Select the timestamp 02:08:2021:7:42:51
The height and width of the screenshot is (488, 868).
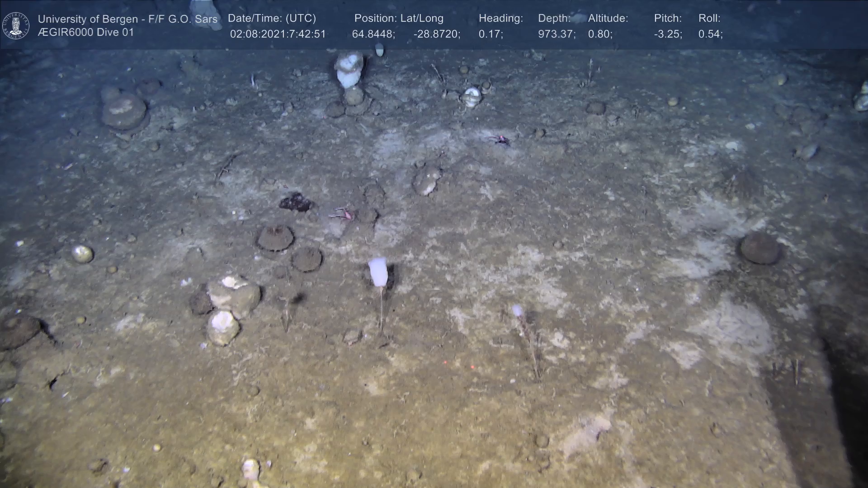pyautogui.click(x=278, y=34)
